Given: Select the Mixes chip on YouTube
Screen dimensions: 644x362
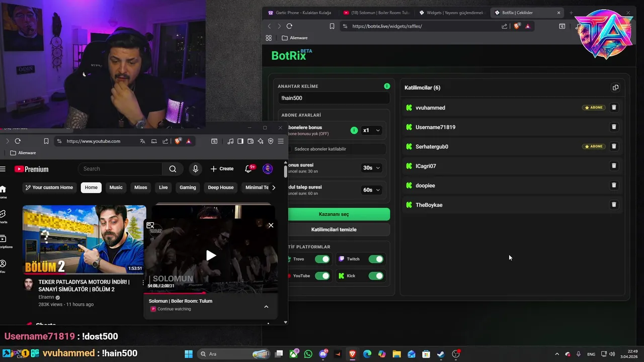Looking at the screenshot, I should pyautogui.click(x=140, y=188).
